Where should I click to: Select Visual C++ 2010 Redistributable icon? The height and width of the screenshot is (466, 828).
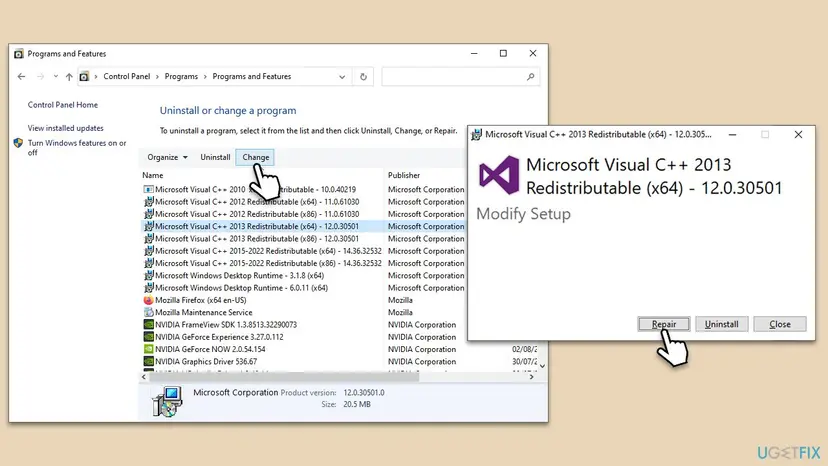(x=148, y=189)
